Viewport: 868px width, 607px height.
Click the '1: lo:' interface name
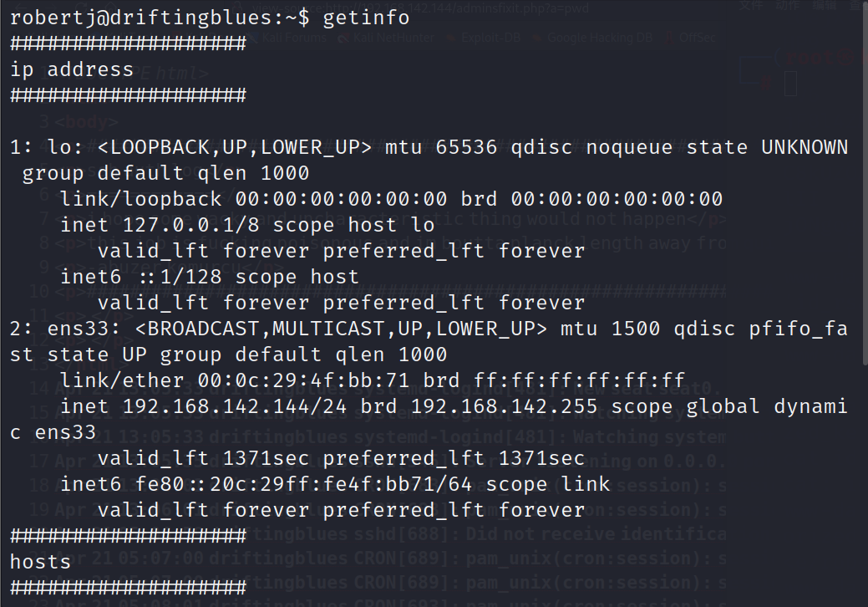click(x=47, y=147)
